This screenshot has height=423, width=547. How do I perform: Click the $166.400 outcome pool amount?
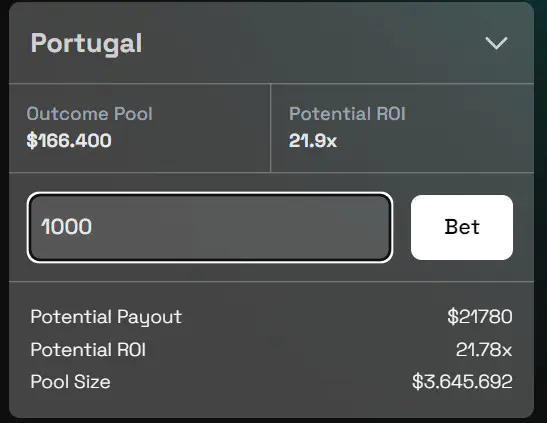(69, 141)
